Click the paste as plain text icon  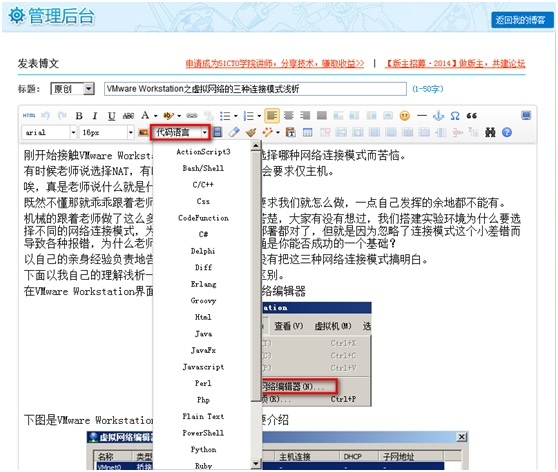[x=291, y=132]
